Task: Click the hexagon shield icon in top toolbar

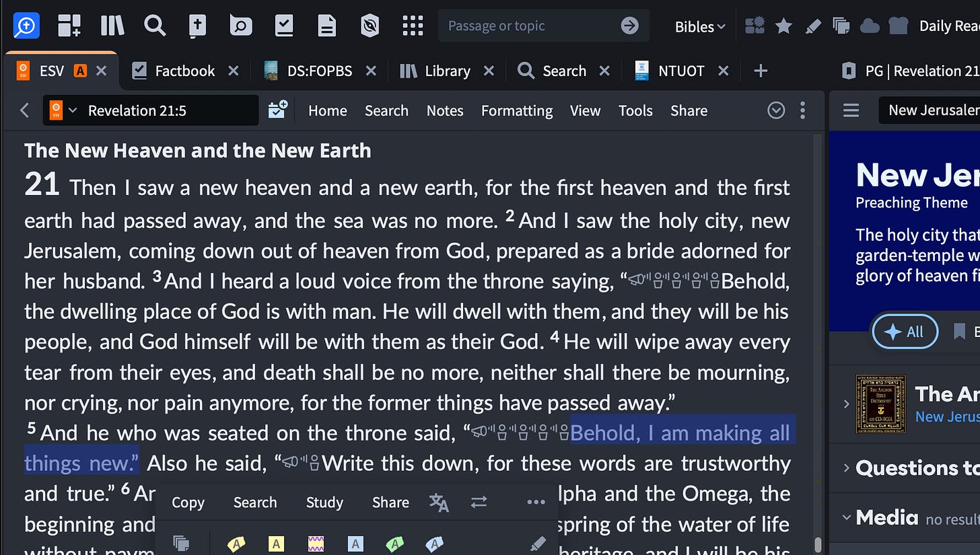Action: coord(370,26)
